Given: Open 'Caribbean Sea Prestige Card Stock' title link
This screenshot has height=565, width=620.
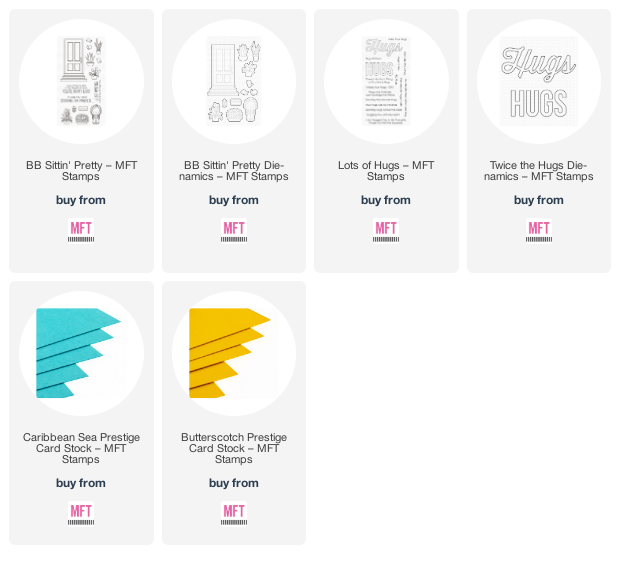Looking at the screenshot, I should point(81,448).
